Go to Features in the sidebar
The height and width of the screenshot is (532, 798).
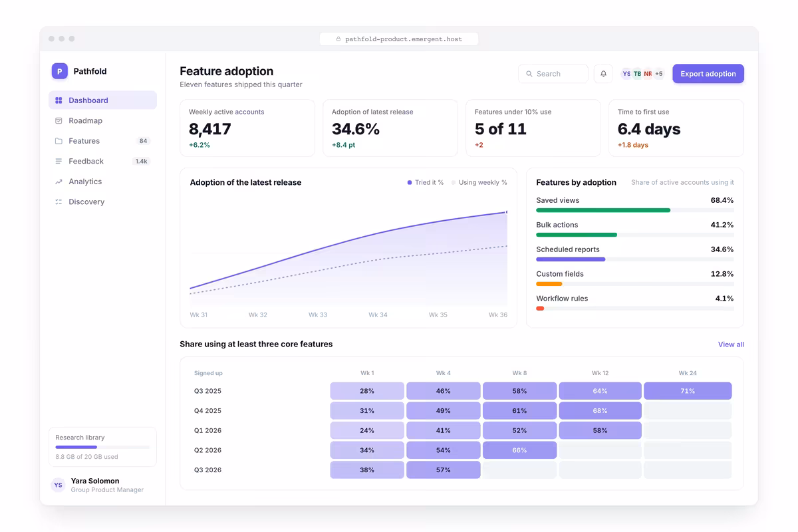pos(102,141)
